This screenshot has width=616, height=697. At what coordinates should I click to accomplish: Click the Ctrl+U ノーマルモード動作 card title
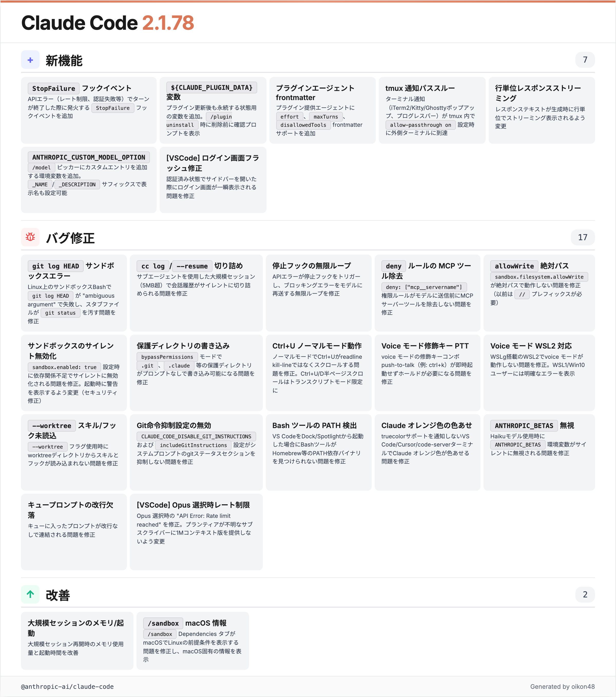[317, 346]
